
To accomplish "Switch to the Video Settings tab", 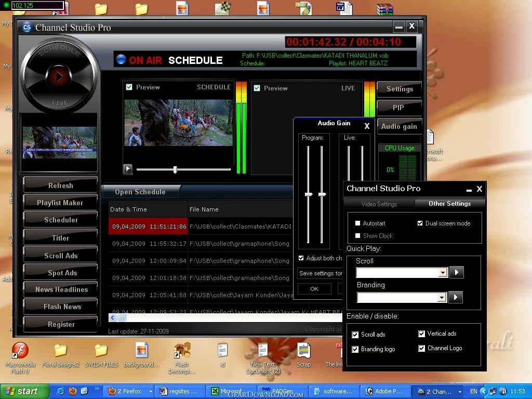I will pos(379,204).
